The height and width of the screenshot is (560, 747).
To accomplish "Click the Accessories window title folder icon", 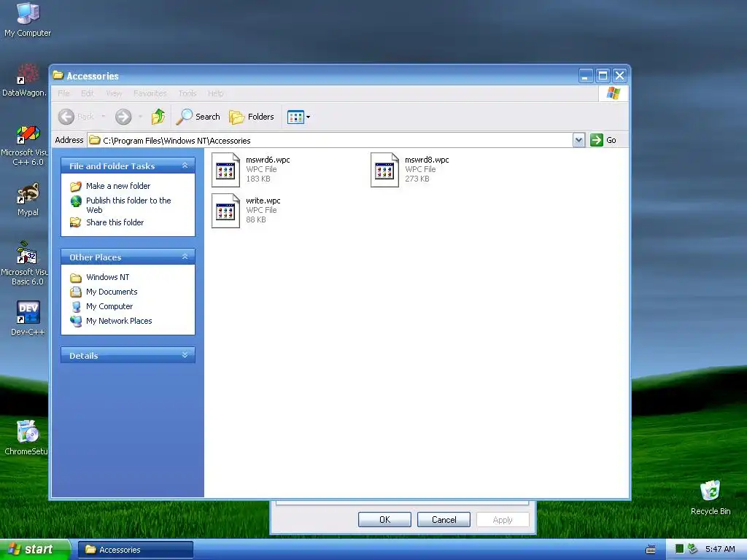I will (x=58, y=75).
